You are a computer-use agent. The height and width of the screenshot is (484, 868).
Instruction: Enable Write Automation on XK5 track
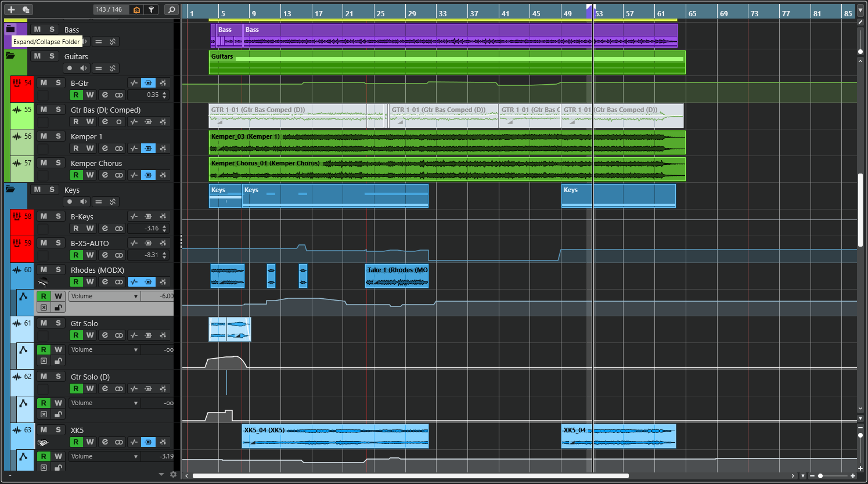90,442
